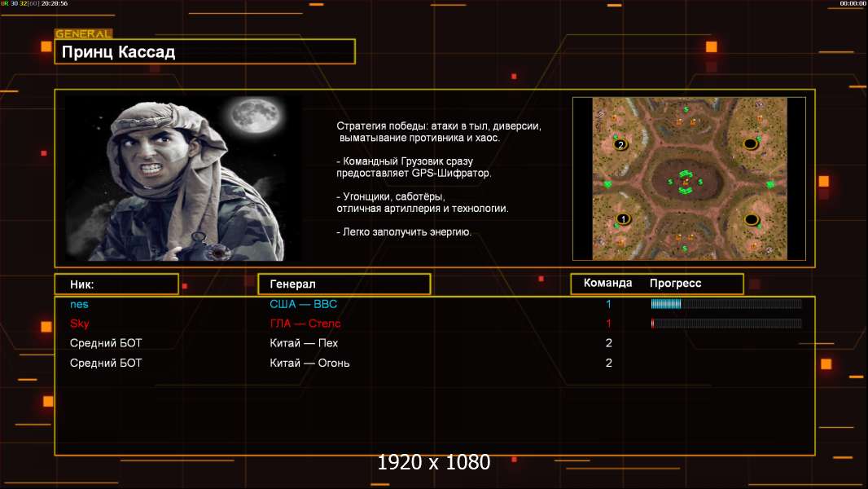The height and width of the screenshot is (489, 868).
Task: Click the 'Команда' column header
Action: pos(607,283)
